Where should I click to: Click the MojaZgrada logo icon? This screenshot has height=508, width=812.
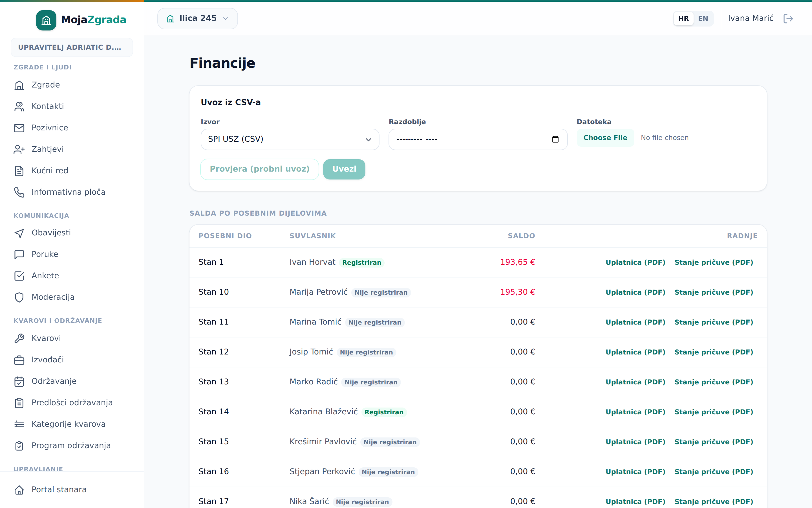click(x=46, y=20)
